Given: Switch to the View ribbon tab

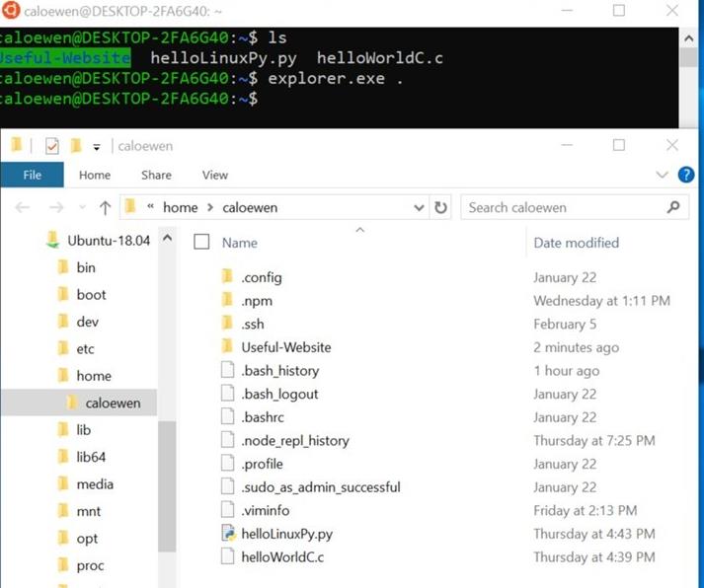Looking at the screenshot, I should tap(214, 176).
